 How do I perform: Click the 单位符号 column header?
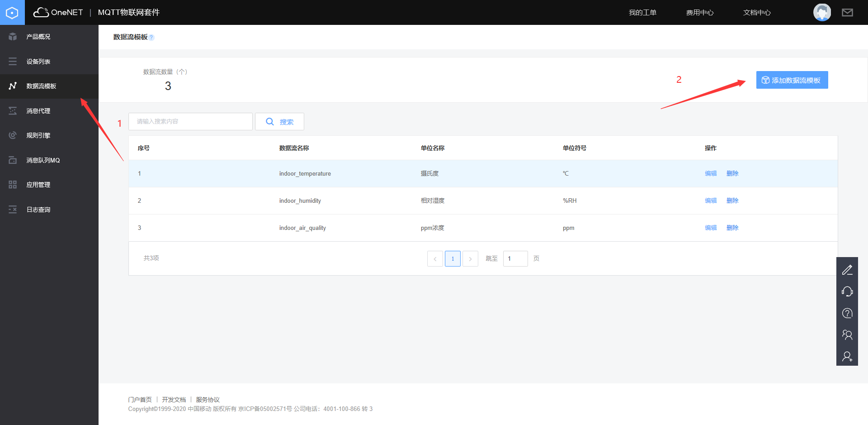click(575, 148)
